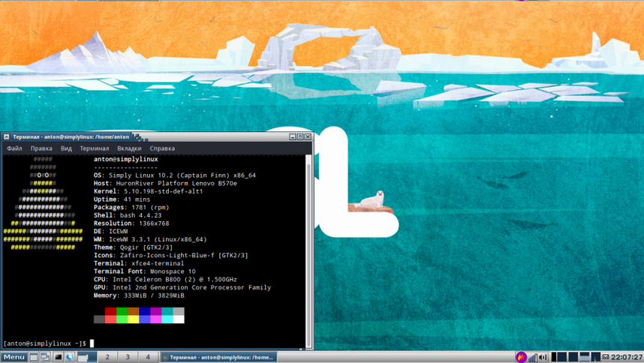Viewport: 644px width, 363px height.
Task: Open the network signal tray icon
Action: click(533, 357)
